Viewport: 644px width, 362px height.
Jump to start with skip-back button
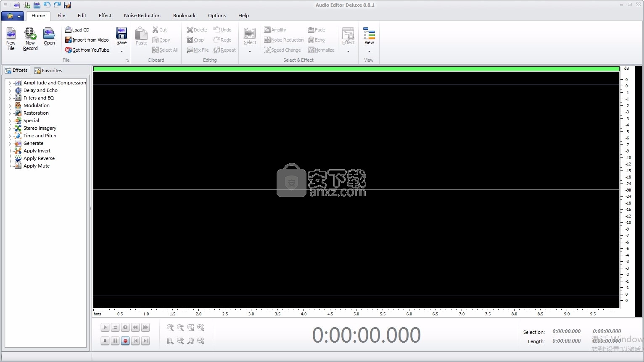pos(135,341)
